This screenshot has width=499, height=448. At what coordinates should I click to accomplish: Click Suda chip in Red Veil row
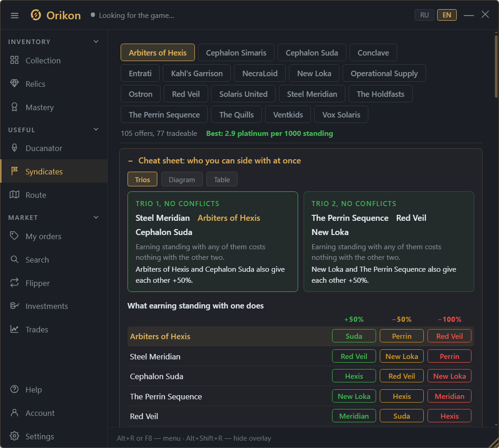(402, 416)
